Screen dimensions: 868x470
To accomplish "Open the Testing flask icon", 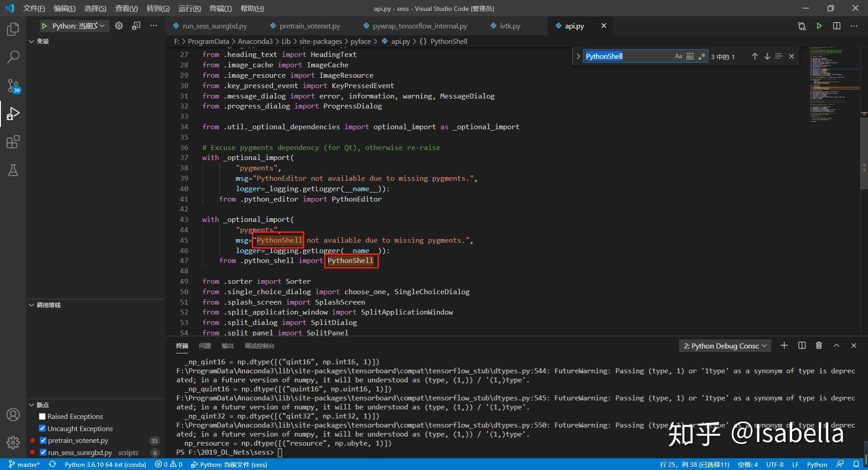I will (x=13, y=170).
